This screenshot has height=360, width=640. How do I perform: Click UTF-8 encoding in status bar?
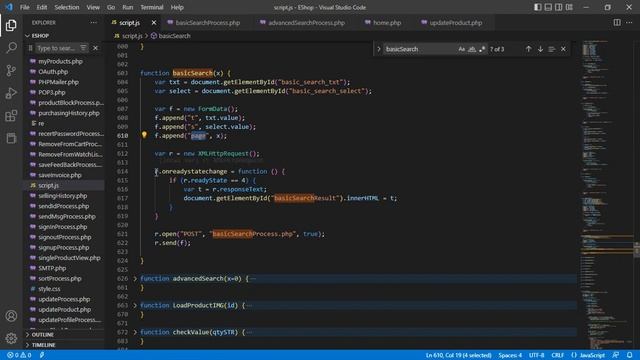[536, 355]
